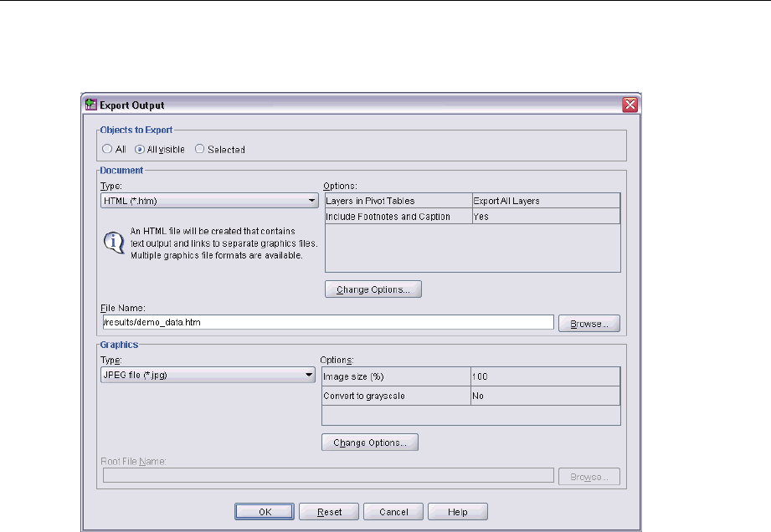Click 'Image size (%)' cell
771x532 pixels.
[x=396, y=376]
